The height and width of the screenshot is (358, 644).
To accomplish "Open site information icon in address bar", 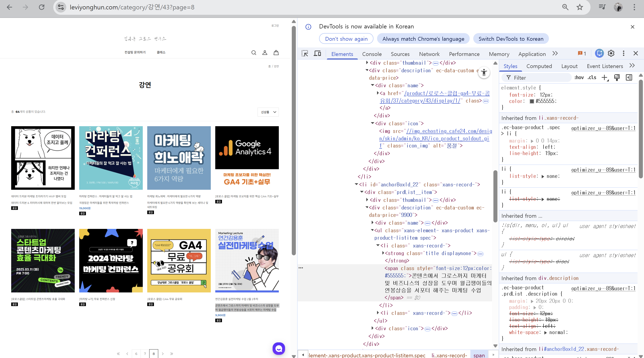I will click(x=61, y=7).
